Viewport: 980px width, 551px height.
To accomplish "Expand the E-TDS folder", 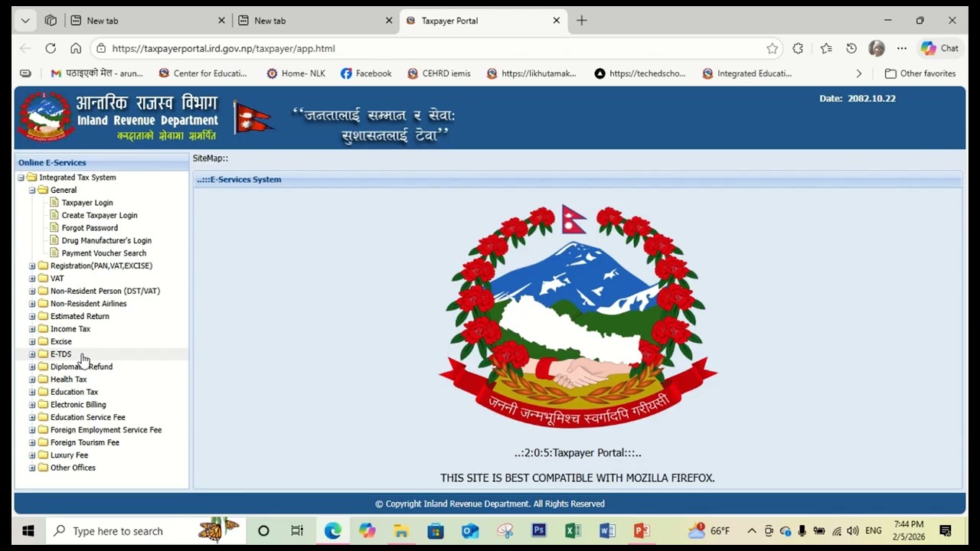I will (32, 354).
